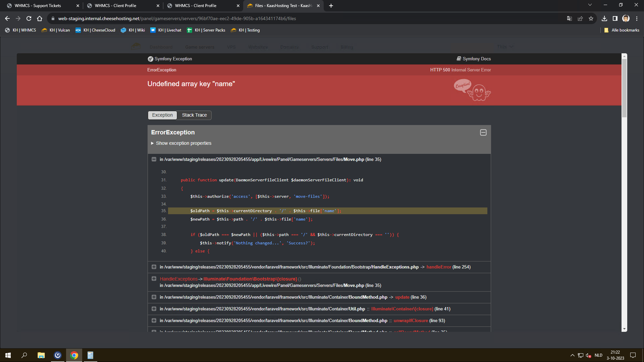Expand the Util.php line 41 trace entry
The image size is (644, 362).
(154, 309)
